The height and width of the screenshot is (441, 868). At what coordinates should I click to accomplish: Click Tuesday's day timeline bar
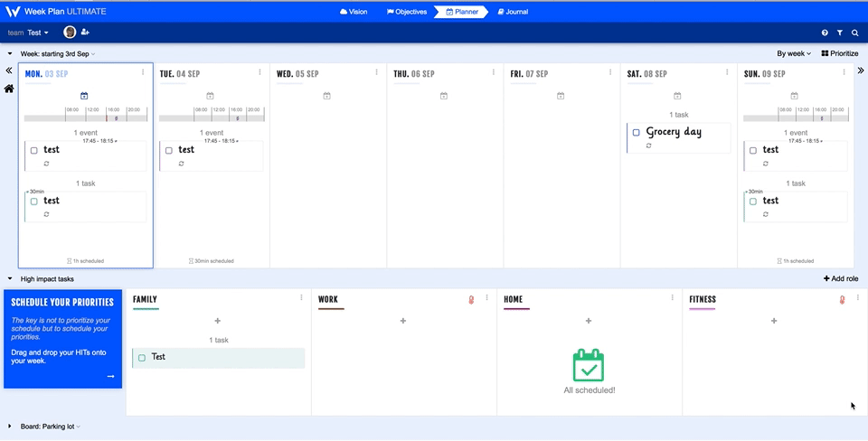coord(212,117)
